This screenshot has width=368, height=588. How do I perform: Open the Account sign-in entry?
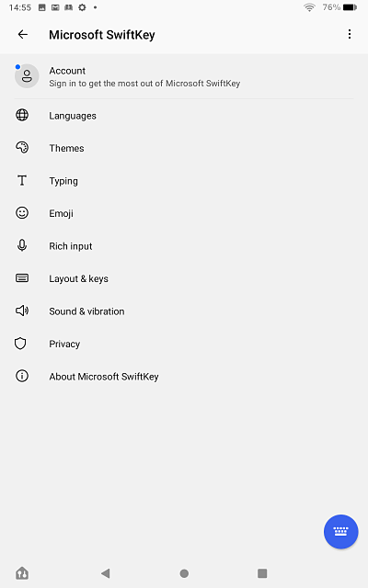[184, 76]
